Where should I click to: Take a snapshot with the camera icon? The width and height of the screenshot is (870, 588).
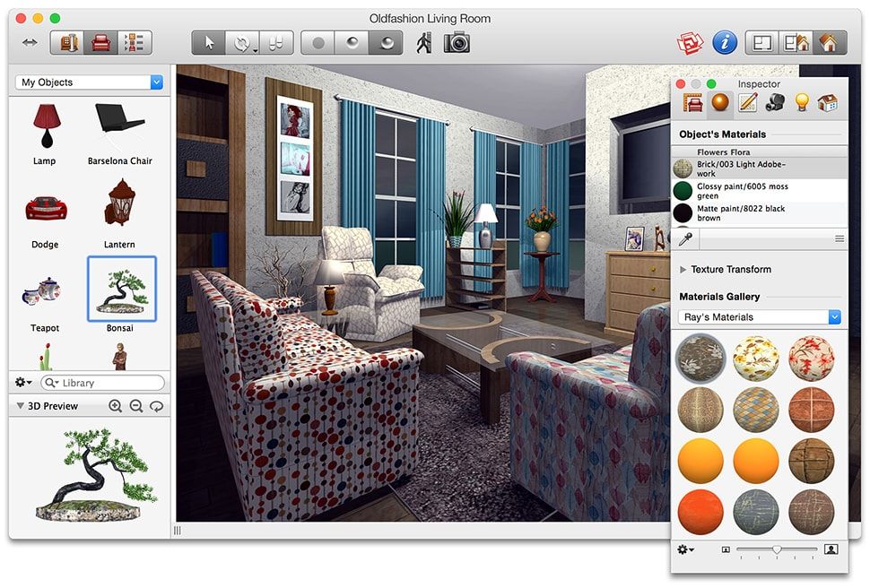pos(457,42)
